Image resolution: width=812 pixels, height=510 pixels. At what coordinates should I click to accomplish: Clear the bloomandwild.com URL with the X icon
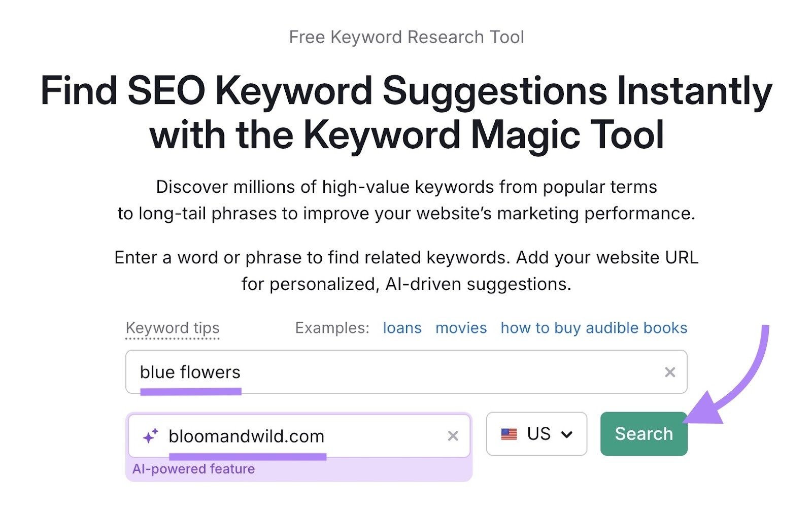[452, 434]
